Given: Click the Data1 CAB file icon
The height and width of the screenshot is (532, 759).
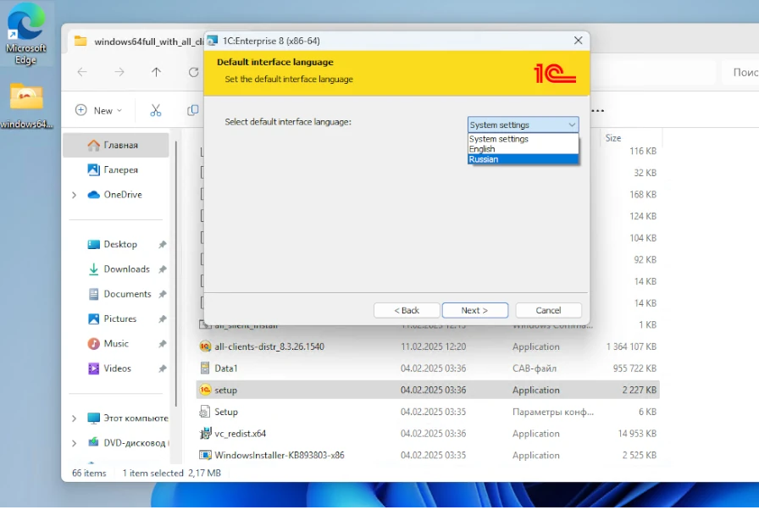Looking at the screenshot, I should tap(205, 369).
